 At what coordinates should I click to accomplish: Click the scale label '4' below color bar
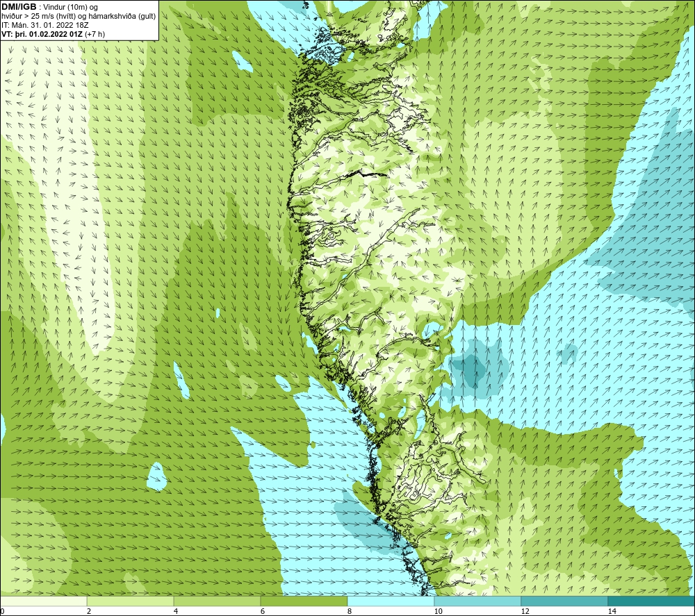coord(176,611)
